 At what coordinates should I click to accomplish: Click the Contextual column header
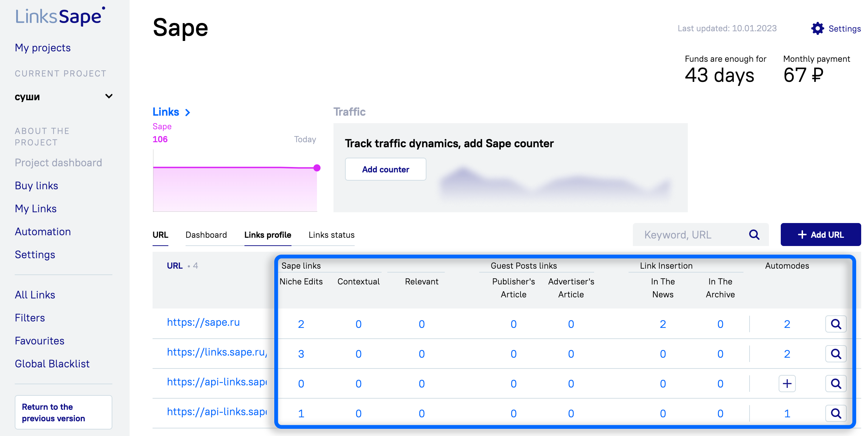(358, 282)
